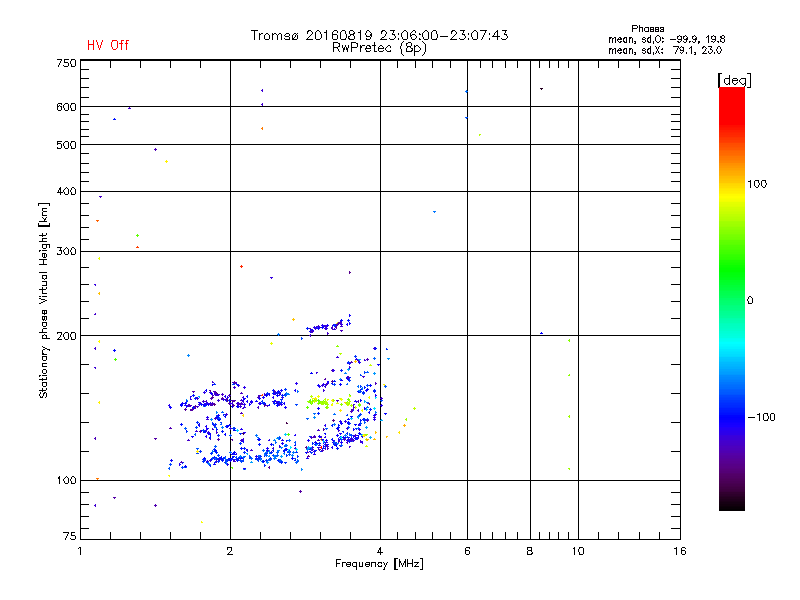Click the red HV Off label
This screenshot has height=600, width=800.
pyautogui.click(x=108, y=45)
